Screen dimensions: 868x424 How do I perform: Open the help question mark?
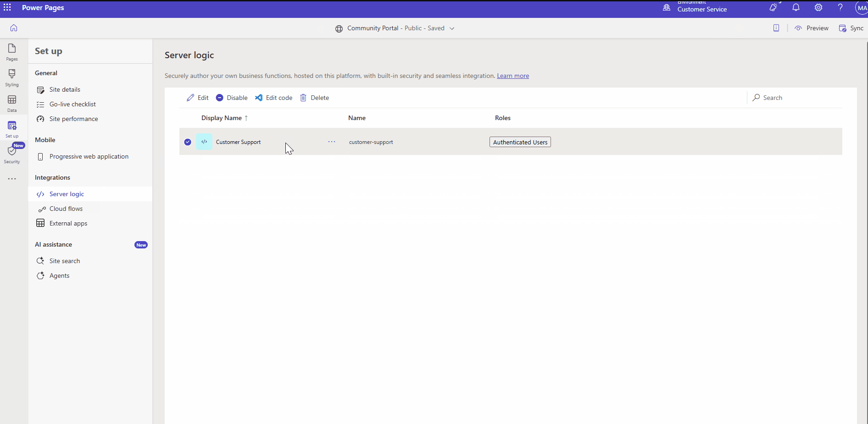(x=840, y=8)
